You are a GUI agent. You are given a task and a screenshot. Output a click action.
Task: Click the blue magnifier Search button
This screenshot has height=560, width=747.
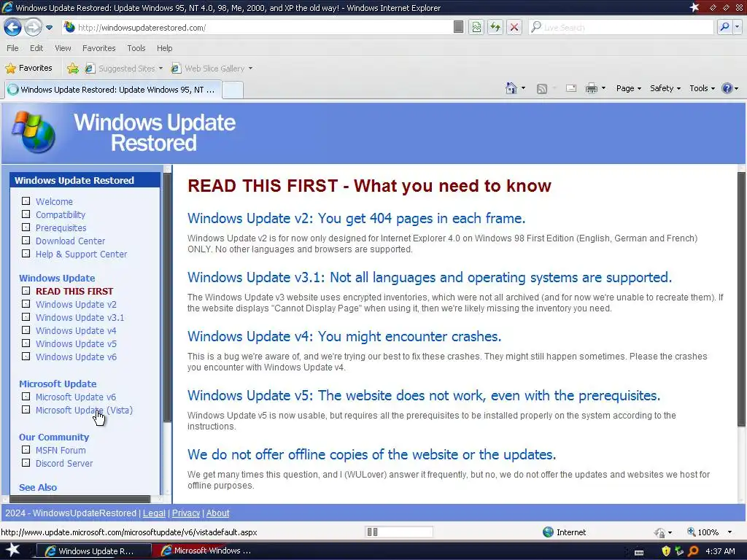coord(724,27)
